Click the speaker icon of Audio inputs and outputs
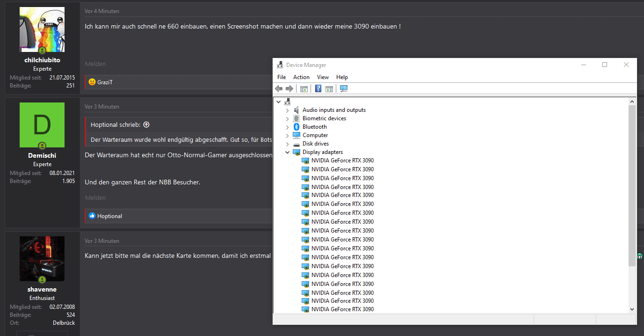The image size is (644, 336). coord(296,110)
